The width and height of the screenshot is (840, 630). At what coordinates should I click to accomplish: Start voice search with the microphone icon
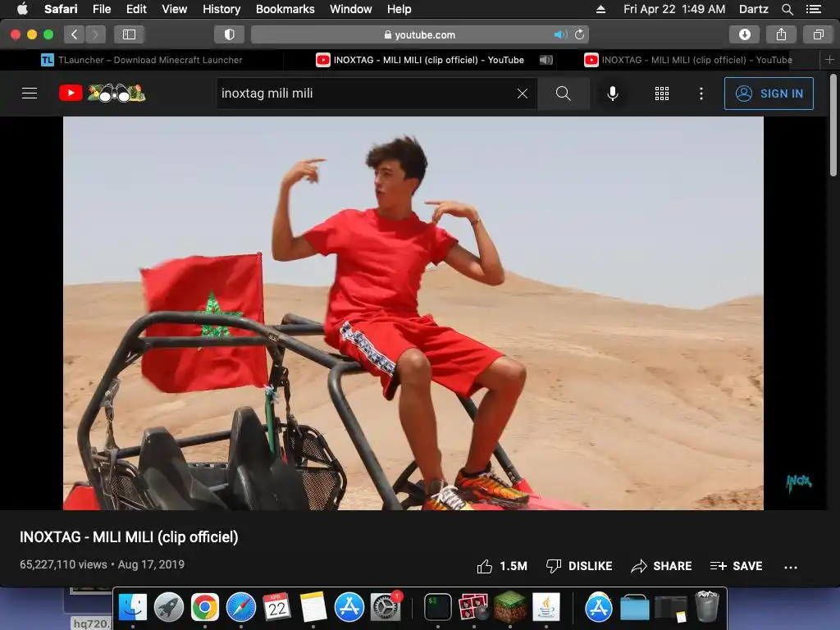coord(612,94)
